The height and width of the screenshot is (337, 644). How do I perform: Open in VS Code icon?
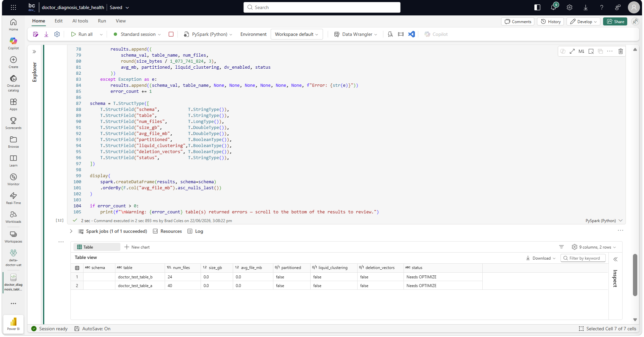pos(412,34)
